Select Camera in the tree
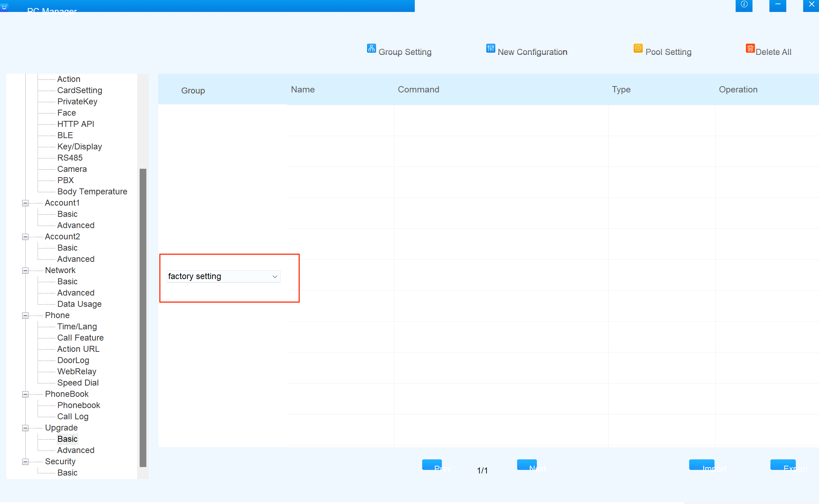 72,169
